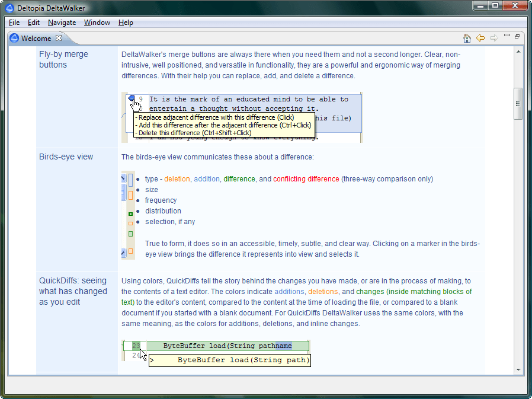Click the top orange marker in the birds-eye image

pos(130,195)
